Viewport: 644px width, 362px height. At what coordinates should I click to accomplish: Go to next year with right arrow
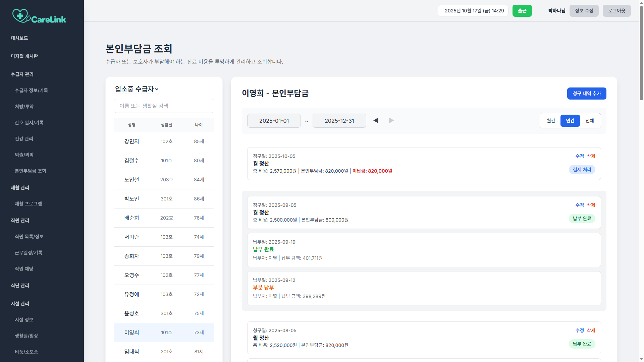(x=391, y=120)
